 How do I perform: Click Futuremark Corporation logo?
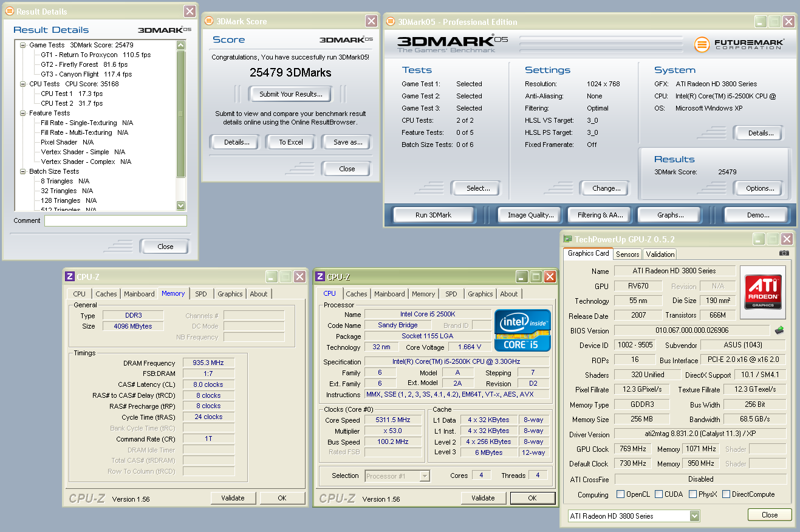[x=740, y=44]
